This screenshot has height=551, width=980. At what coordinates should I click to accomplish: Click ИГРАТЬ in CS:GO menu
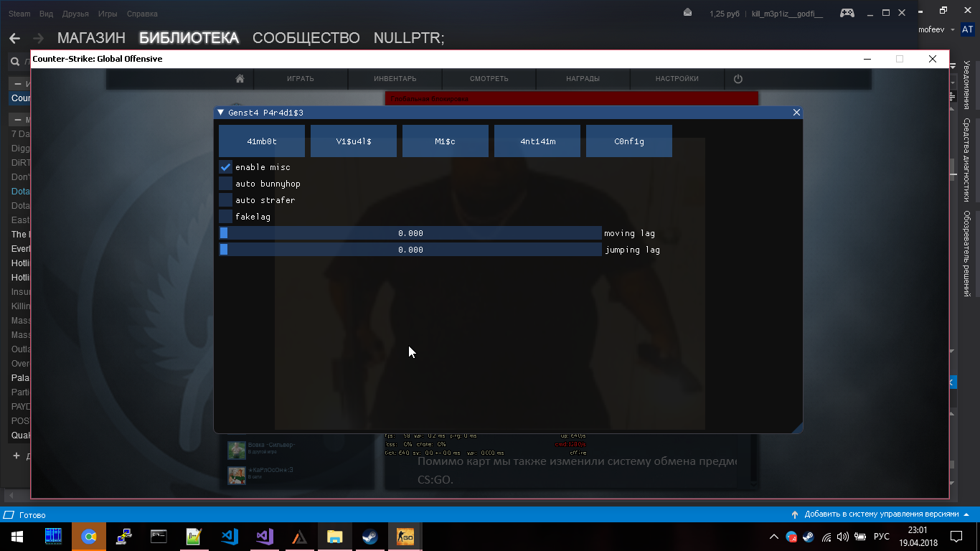point(301,79)
